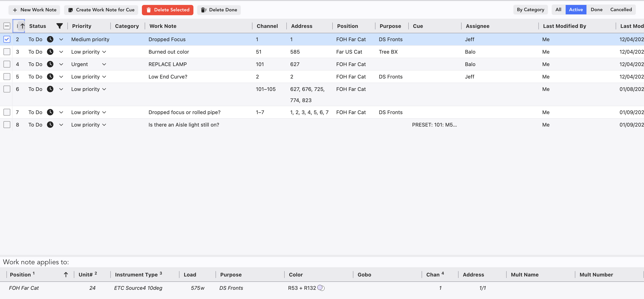Click the plus icon on New Work Note
This screenshot has height=299, width=644.
coord(15,10)
